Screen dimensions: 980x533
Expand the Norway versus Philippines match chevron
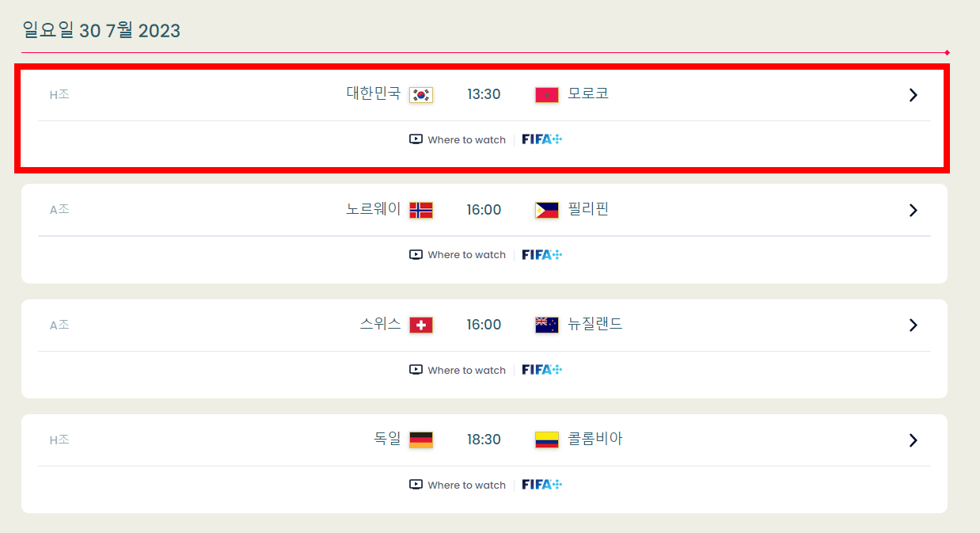point(913,210)
